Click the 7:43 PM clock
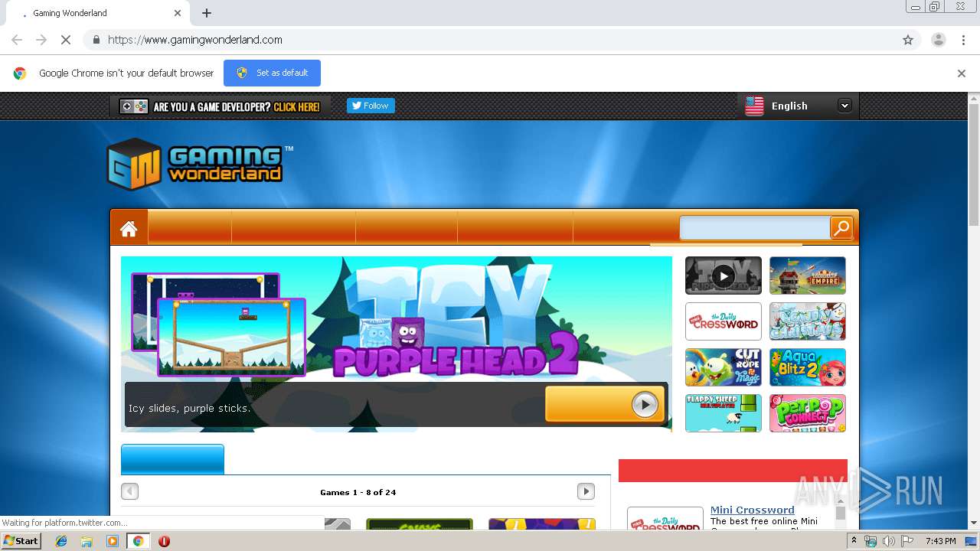980x551 pixels. coord(941,541)
